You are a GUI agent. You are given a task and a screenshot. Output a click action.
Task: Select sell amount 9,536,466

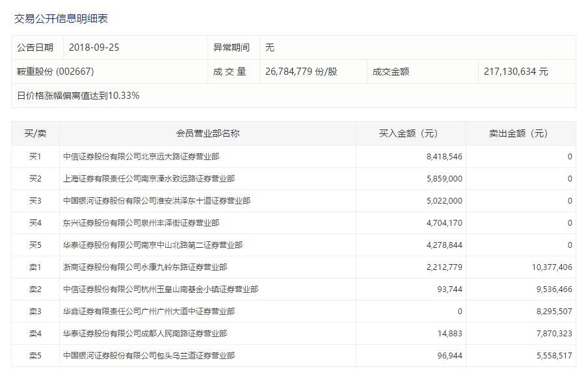tap(554, 289)
